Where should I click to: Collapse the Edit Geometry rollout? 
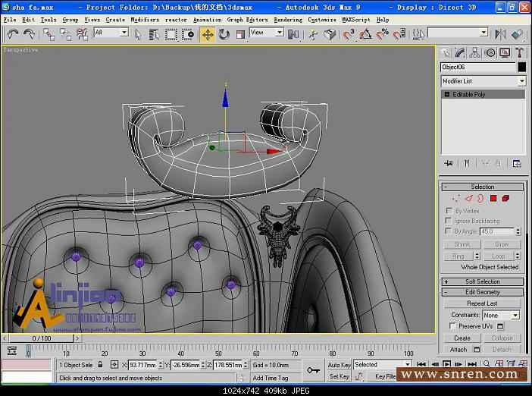click(483, 292)
